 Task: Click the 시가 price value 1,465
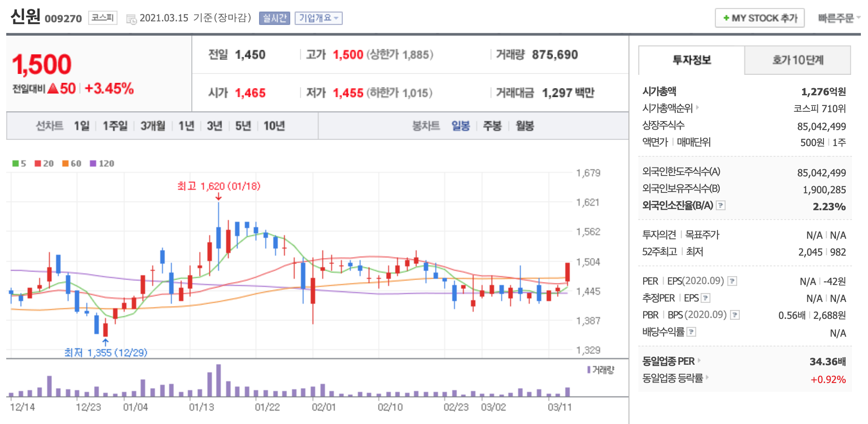[x=250, y=93]
